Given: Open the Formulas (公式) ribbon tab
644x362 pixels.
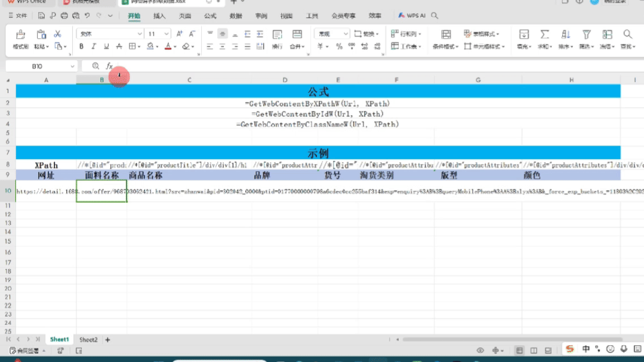Looking at the screenshot, I should (210, 16).
